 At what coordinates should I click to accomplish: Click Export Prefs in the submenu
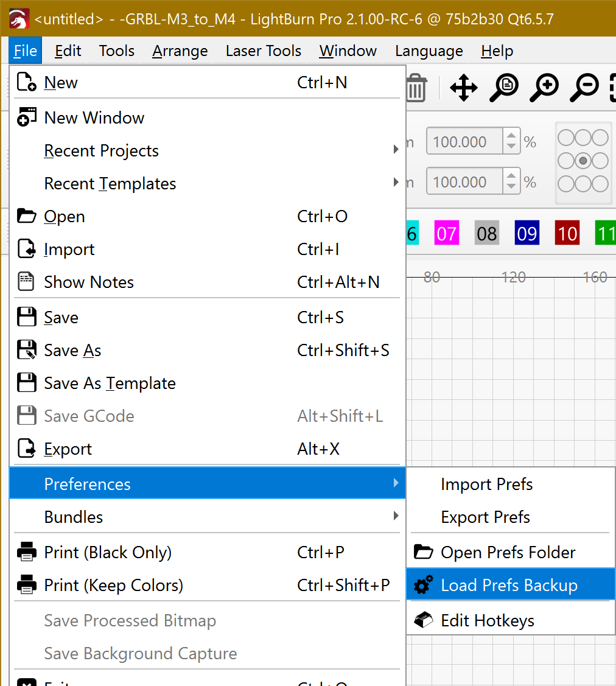click(x=485, y=517)
